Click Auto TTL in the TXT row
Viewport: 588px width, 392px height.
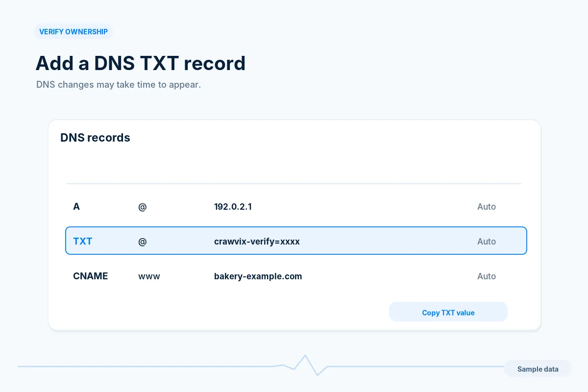(x=487, y=241)
